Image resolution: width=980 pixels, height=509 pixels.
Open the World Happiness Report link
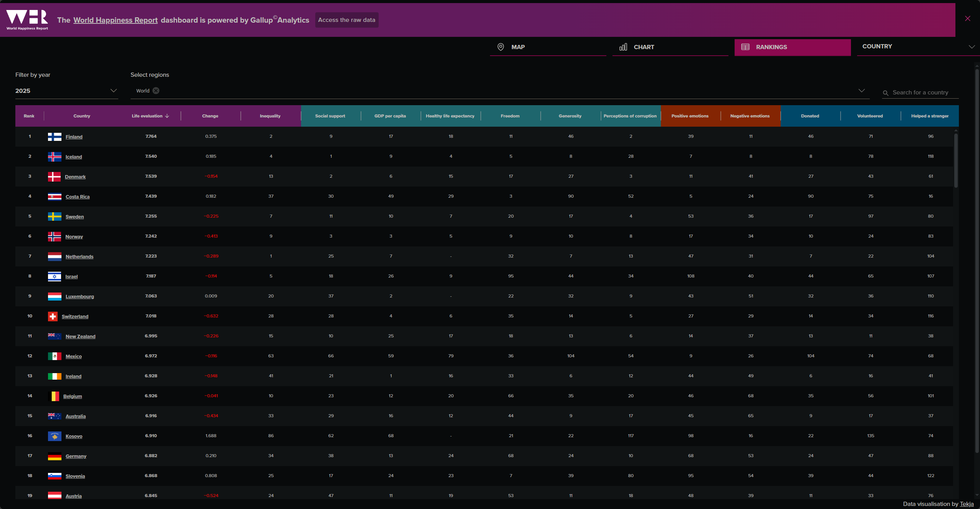pos(115,20)
